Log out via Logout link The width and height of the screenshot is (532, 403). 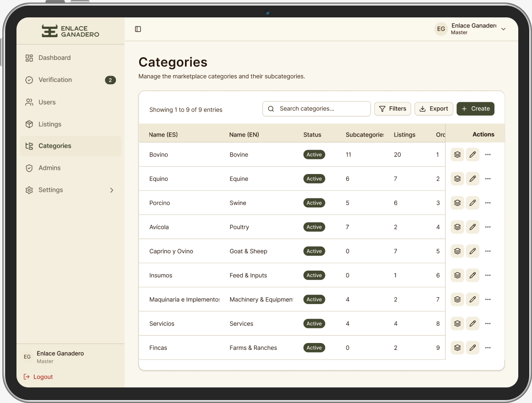point(38,376)
